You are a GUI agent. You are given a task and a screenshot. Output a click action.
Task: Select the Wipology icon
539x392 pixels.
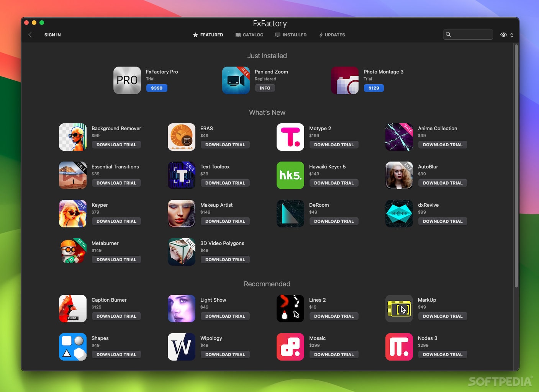pyautogui.click(x=182, y=347)
